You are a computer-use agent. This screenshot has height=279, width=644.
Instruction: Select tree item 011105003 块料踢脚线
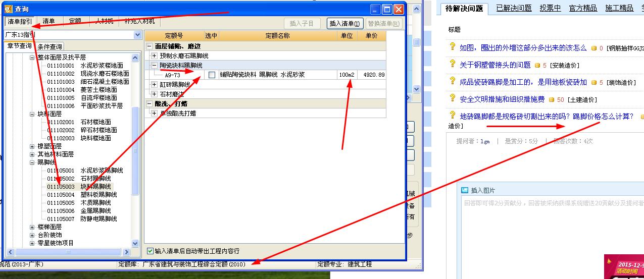pos(80,187)
